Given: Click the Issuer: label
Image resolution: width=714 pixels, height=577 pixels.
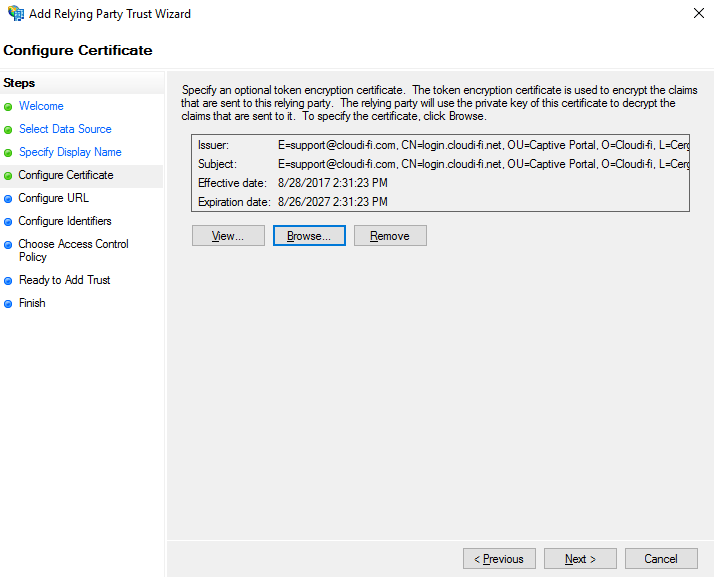Looking at the screenshot, I should point(214,145).
